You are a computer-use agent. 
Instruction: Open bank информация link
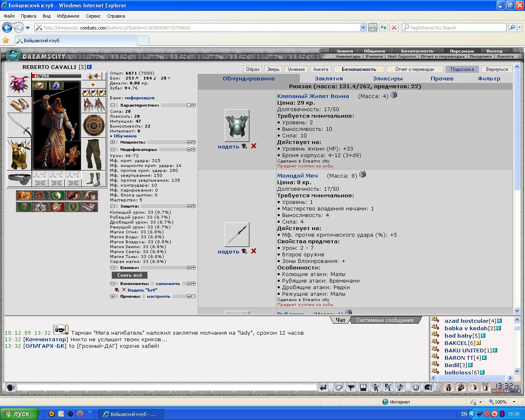139,98
